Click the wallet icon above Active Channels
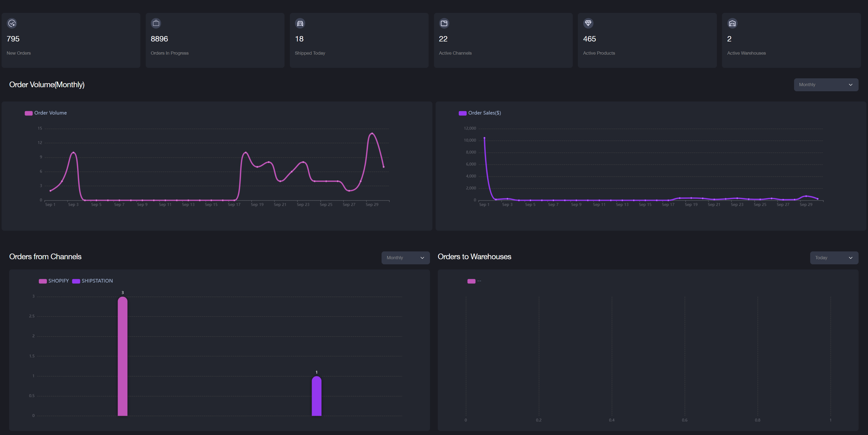 (x=444, y=23)
